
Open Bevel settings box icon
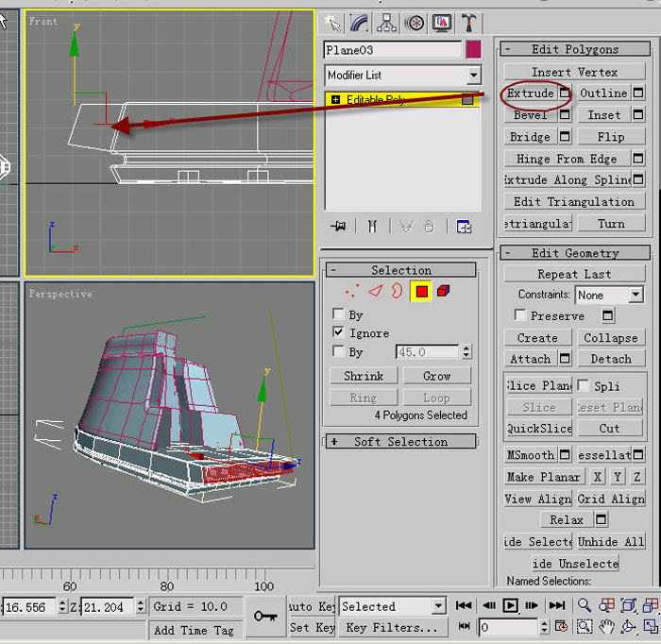564,114
